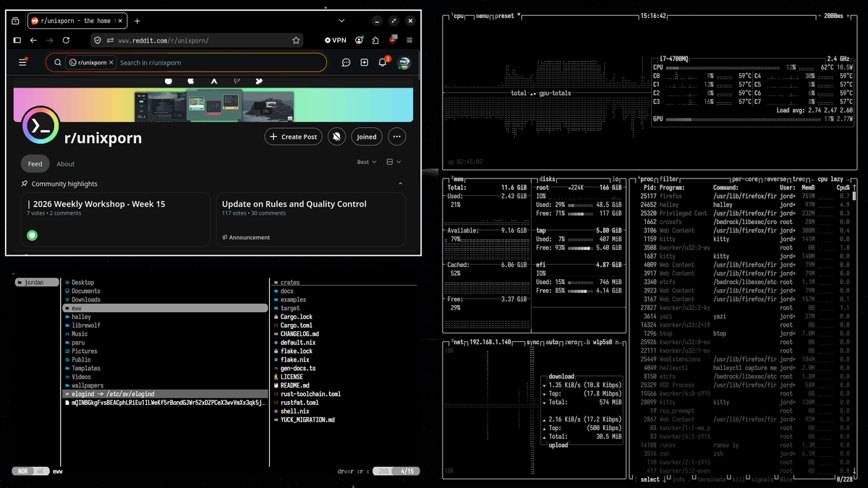Collapse the Community highlights section
The width and height of the screenshot is (868, 488).
(x=401, y=184)
